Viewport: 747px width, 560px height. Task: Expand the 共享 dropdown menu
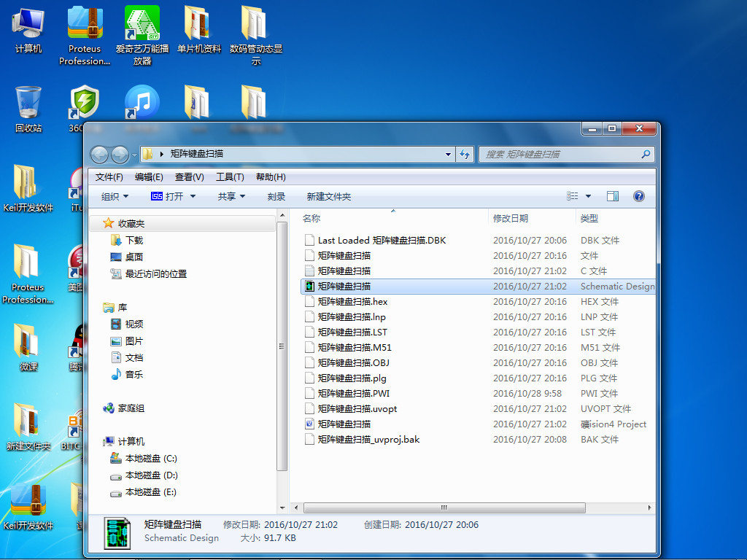(x=231, y=196)
